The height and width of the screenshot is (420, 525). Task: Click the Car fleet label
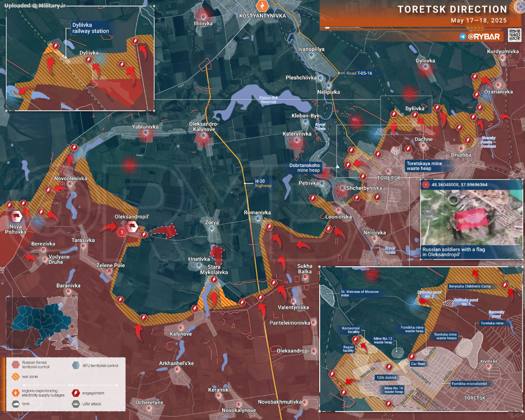click(x=418, y=363)
